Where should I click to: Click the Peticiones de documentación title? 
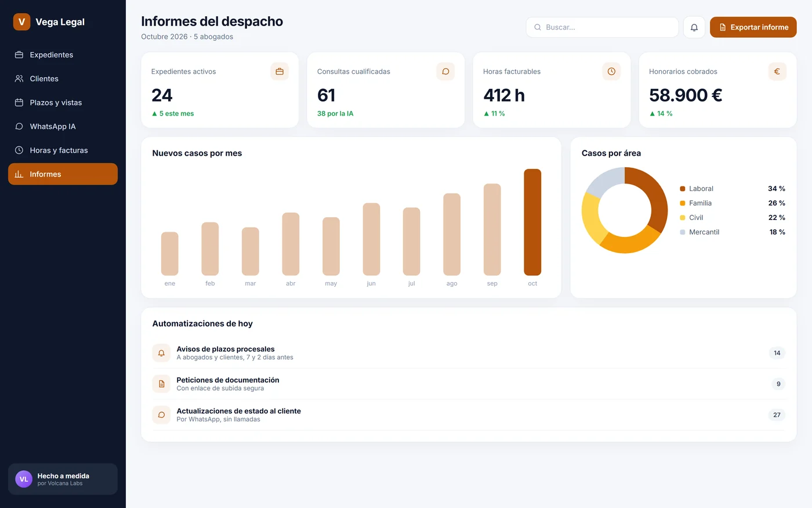228,380
